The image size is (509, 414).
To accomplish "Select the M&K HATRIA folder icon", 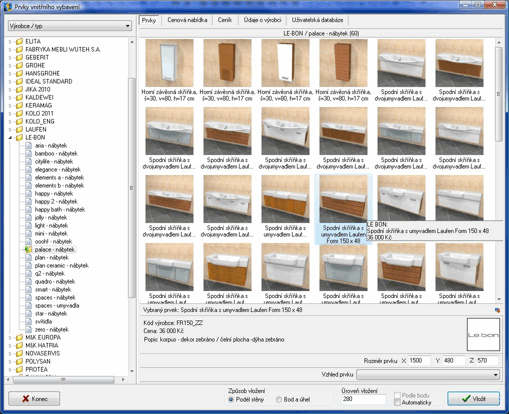I will pos(19,345).
